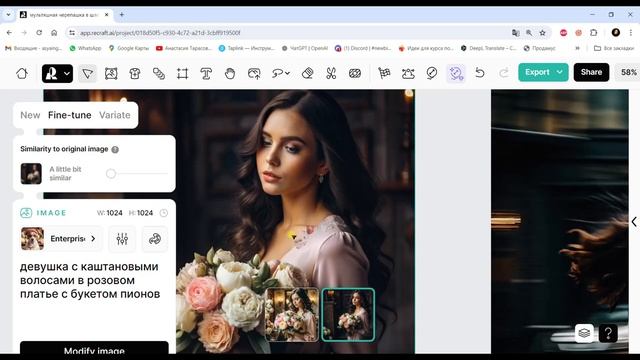Open the 58% zoom level control
The height and width of the screenshot is (360, 640).
click(x=629, y=72)
